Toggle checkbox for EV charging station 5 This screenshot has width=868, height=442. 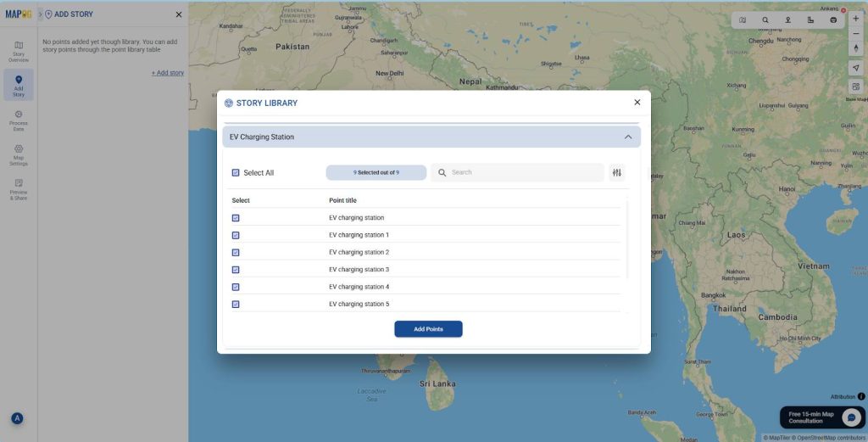click(x=236, y=304)
